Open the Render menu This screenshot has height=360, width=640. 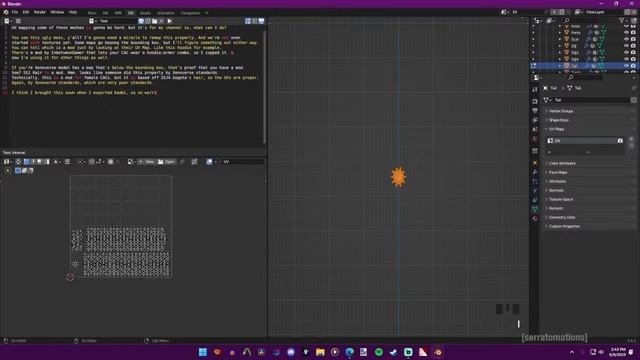(x=40, y=12)
